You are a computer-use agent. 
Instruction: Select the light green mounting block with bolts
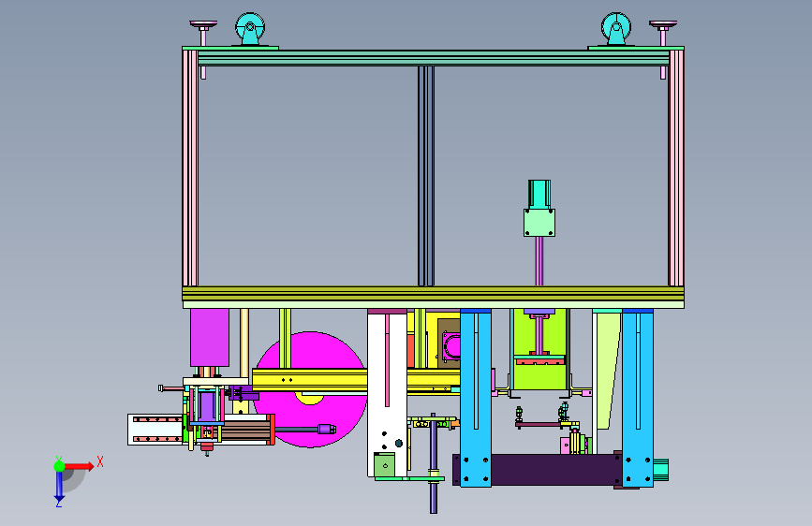click(x=539, y=223)
